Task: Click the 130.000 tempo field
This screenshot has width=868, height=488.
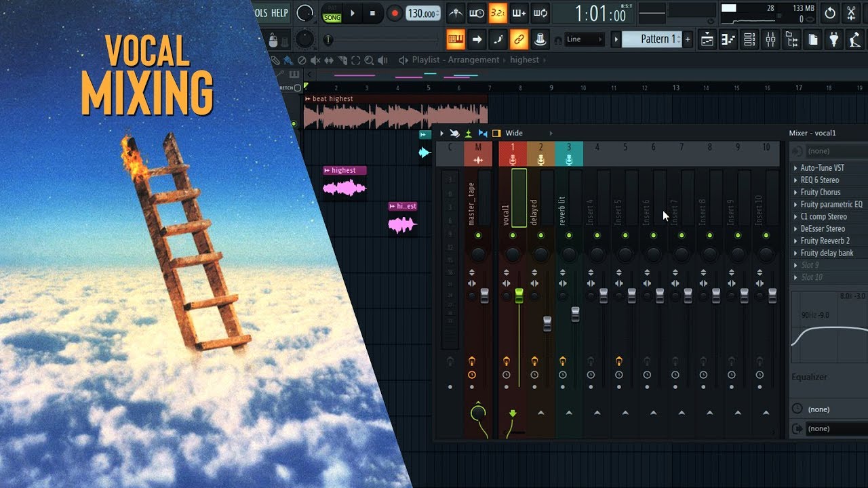Action: pos(423,14)
